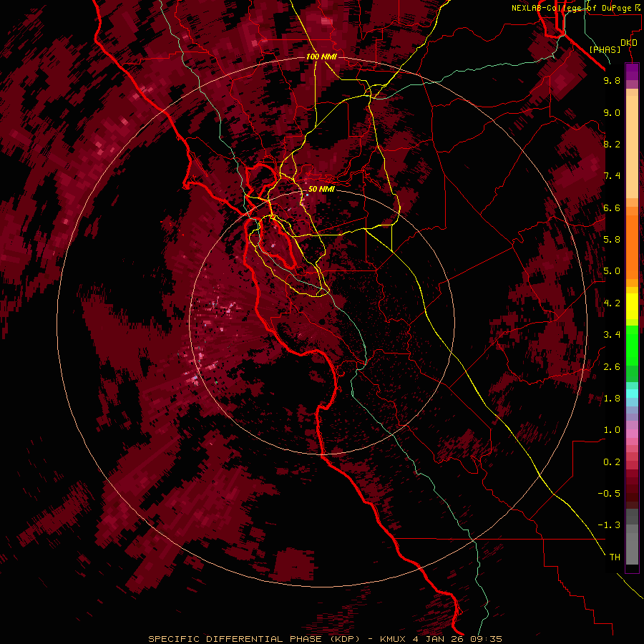The height and width of the screenshot is (644, 644).
Task: Click the 09:35 timestamp in the caption
Action: coord(488,639)
